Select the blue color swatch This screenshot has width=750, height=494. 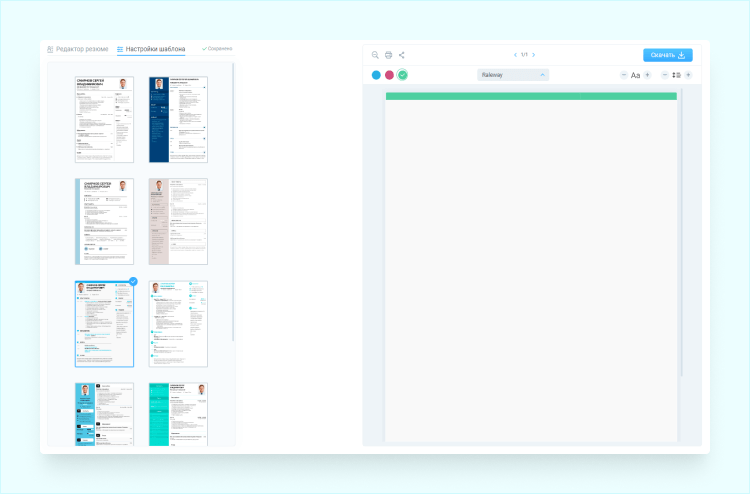[376, 75]
